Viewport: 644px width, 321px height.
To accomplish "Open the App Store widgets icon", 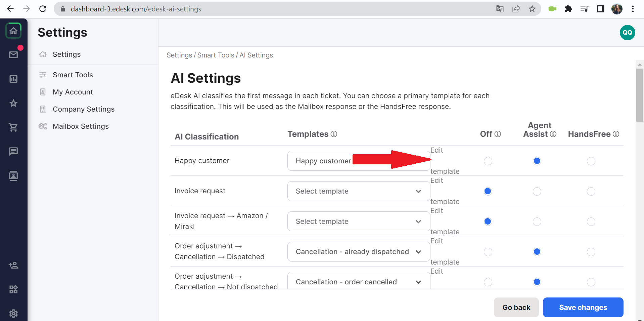I will [13, 289].
